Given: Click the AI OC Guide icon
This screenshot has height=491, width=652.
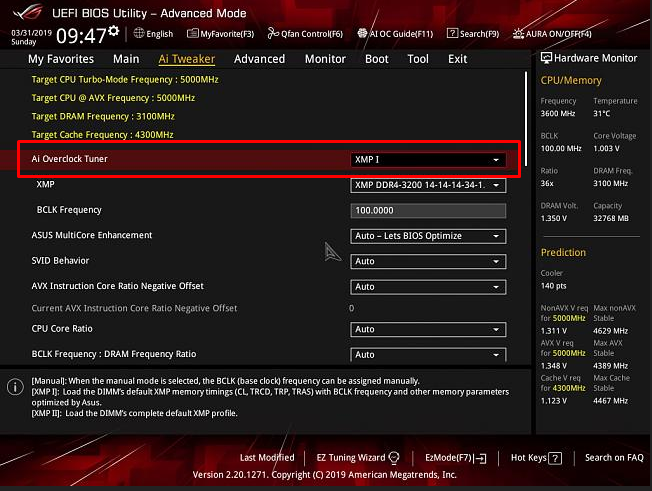Looking at the screenshot, I should [x=362, y=33].
